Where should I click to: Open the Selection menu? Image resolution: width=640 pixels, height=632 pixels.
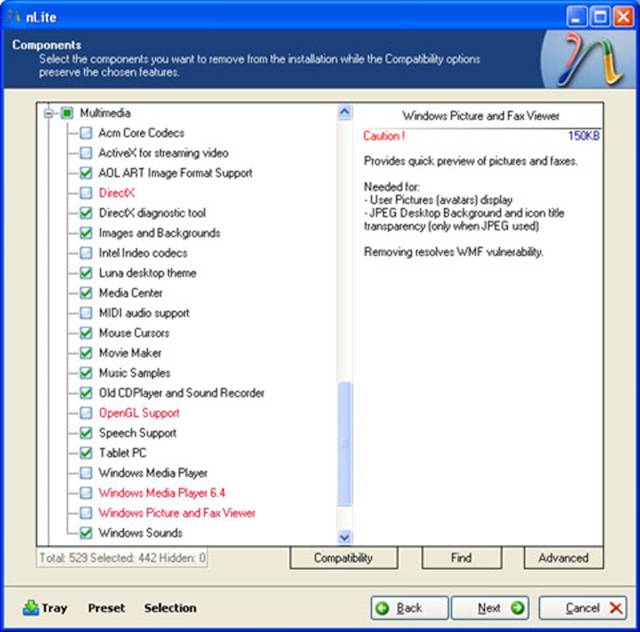pos(170,608)
